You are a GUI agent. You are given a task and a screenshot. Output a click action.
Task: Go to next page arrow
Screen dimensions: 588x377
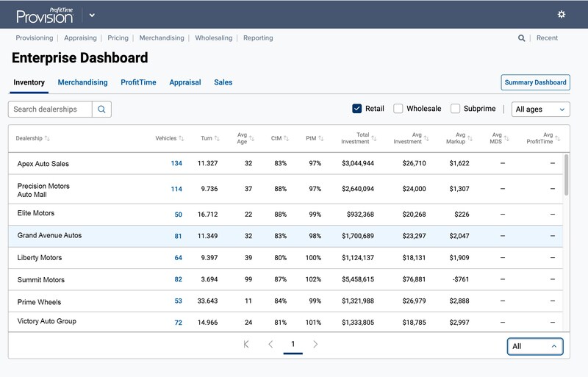coord(315,344)
